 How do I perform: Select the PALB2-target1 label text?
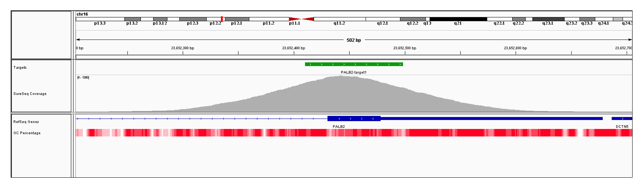(x=354, y=72)
